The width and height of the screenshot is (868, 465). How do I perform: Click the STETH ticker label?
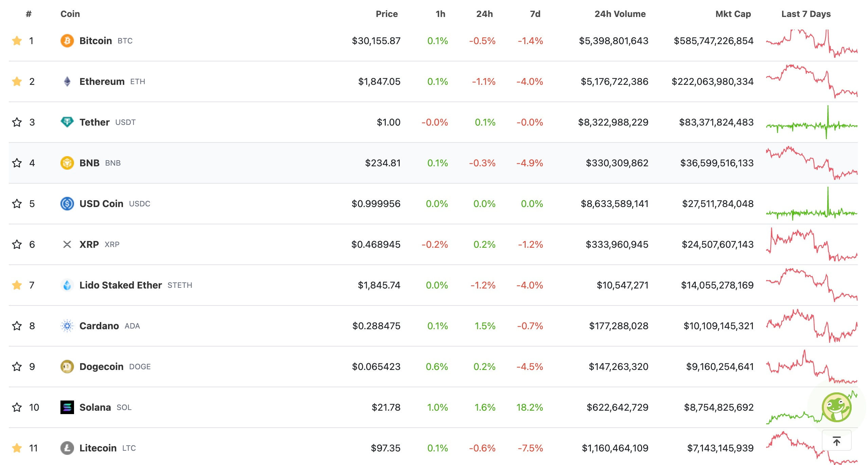tap(180, 285)
